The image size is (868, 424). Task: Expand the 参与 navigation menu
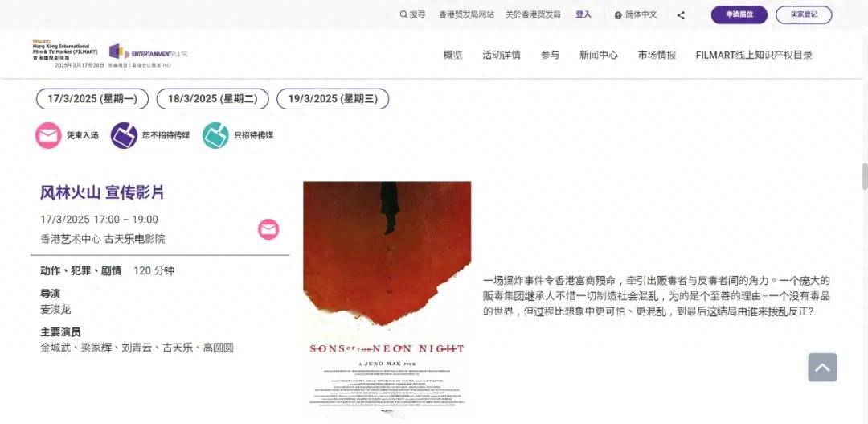click(550, 55)
